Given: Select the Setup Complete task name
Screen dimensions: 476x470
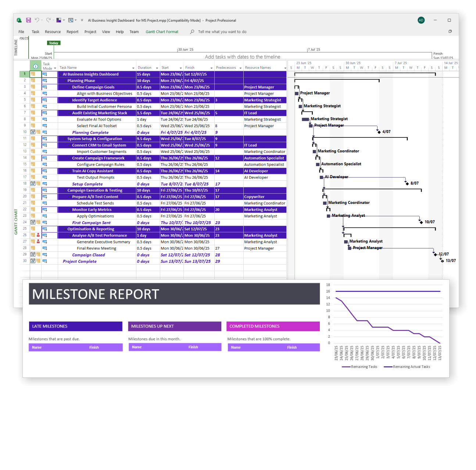Looking at the screenshot, I should (87, 184).
